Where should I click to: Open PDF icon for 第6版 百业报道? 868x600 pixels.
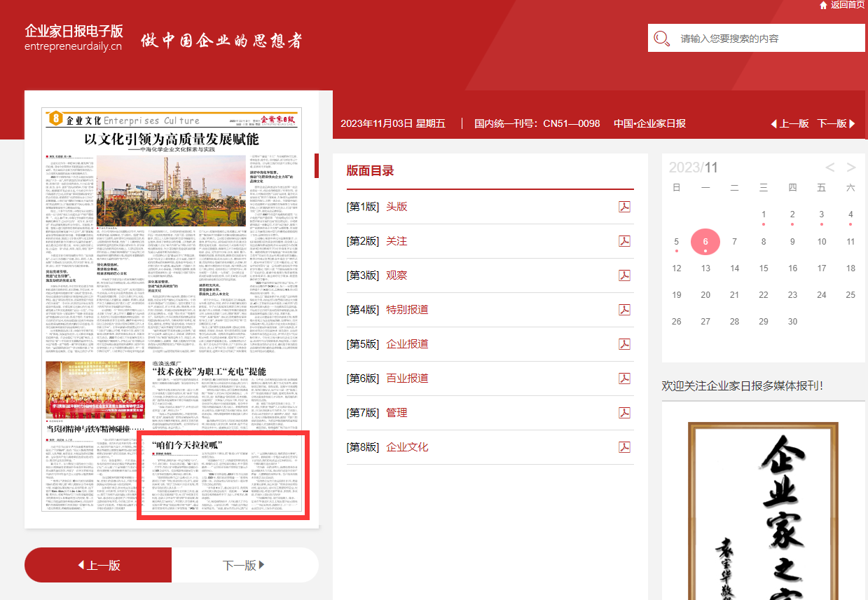[x=624, y=379]
